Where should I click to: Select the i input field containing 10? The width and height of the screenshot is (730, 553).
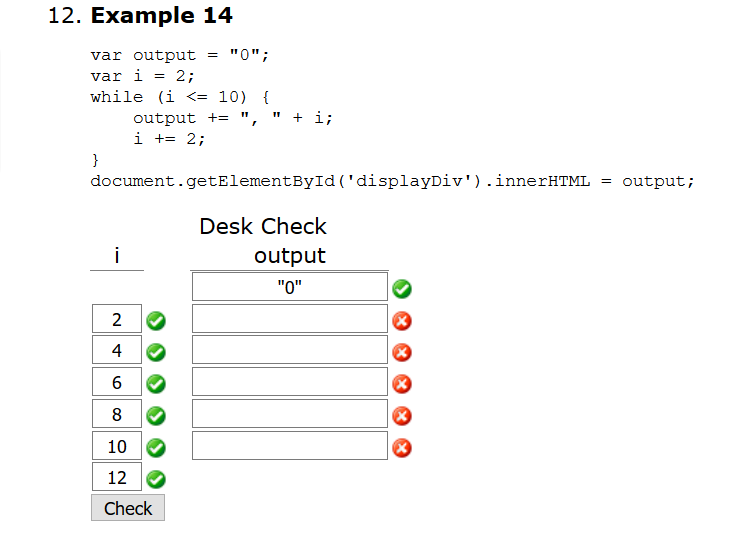coord(117,445)
